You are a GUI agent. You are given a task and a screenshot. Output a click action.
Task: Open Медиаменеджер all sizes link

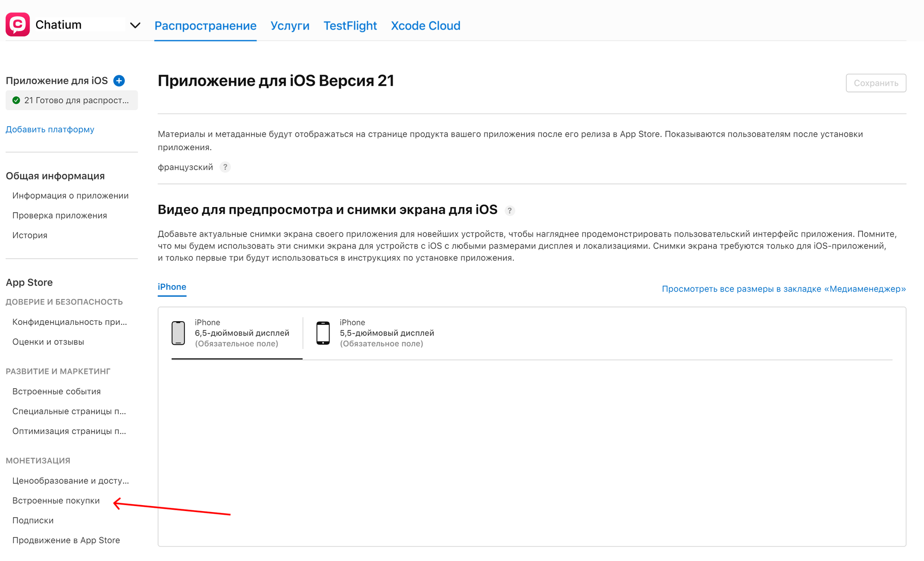point(784,289)
